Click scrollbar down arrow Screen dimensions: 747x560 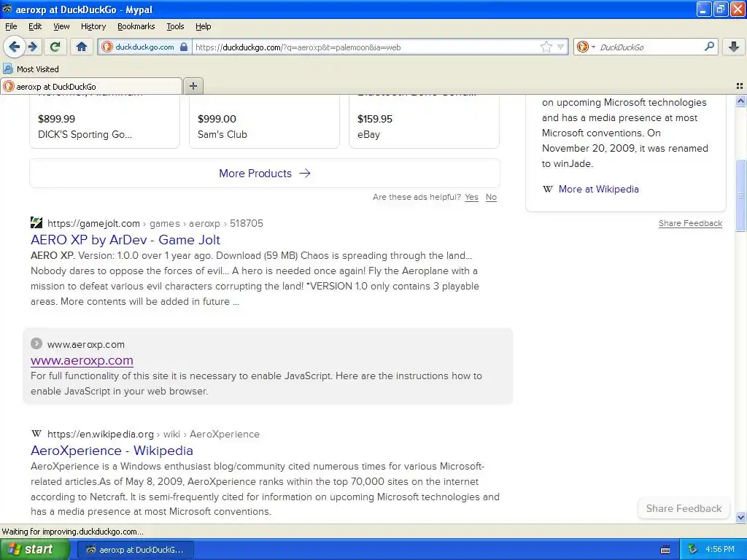(740, 518)
